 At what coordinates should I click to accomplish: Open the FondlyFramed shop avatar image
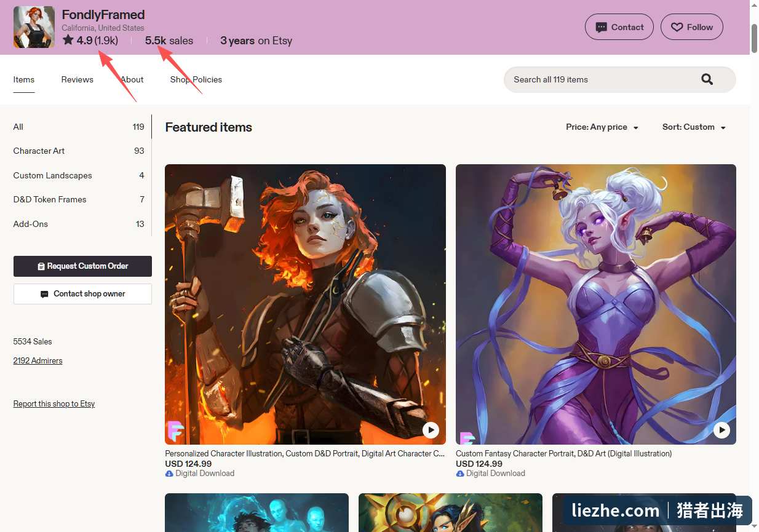(x=34, y=27)
